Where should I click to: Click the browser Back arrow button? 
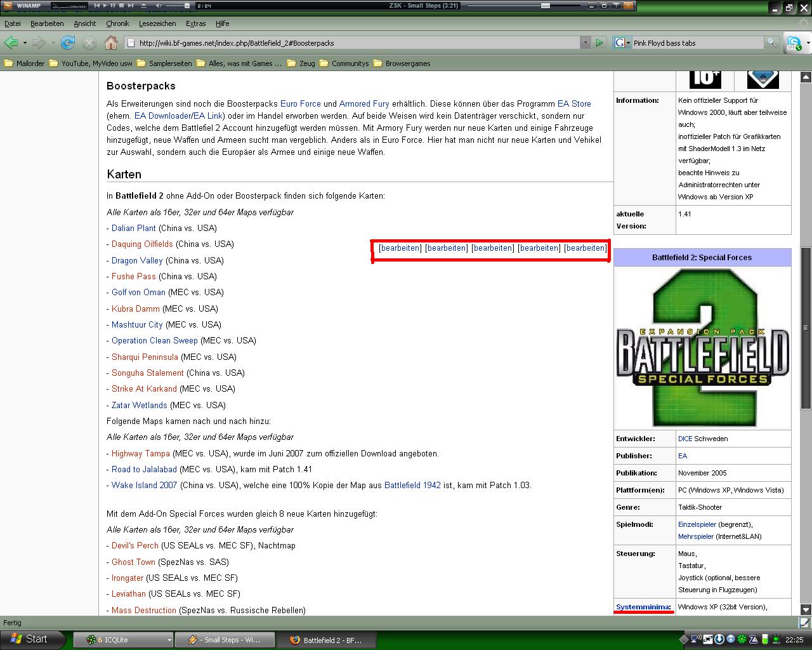point(11,43)
